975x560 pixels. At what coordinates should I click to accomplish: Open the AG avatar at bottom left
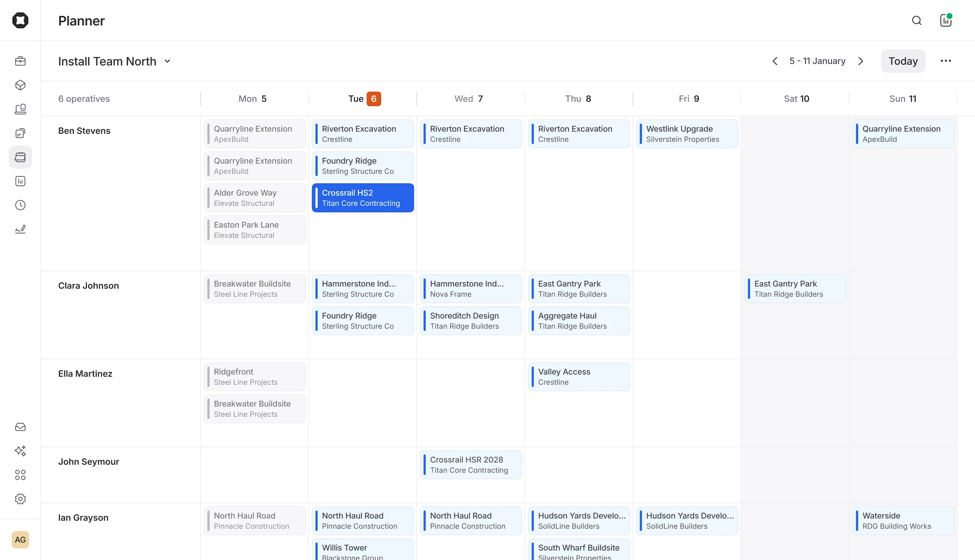pos(20,540)
